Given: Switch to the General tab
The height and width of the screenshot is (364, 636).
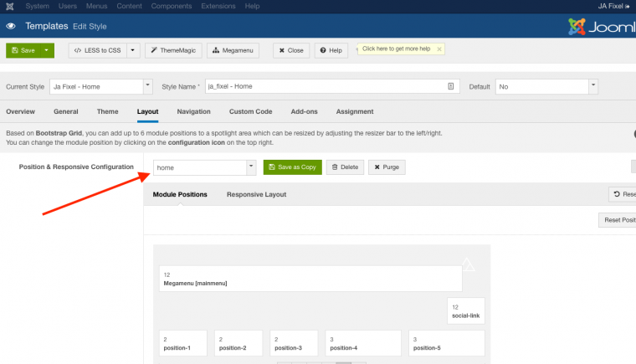Looking at the screenshot, I should coord(66,111).
